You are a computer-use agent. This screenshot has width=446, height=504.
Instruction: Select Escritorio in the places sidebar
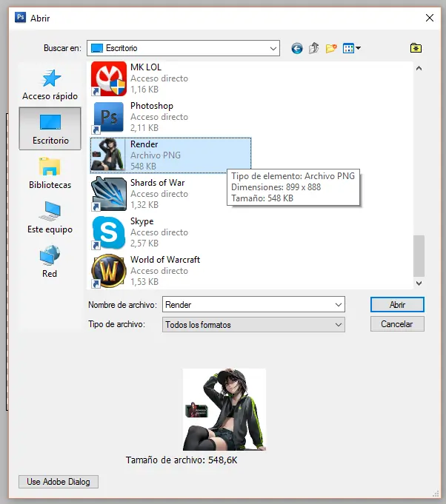pos(50,129)
